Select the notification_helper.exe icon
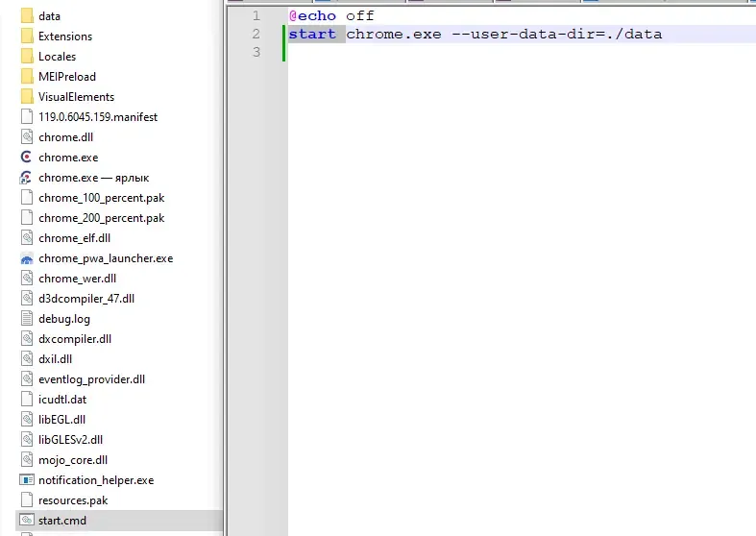This screenshot has width=756, height=536. [27, 480]
